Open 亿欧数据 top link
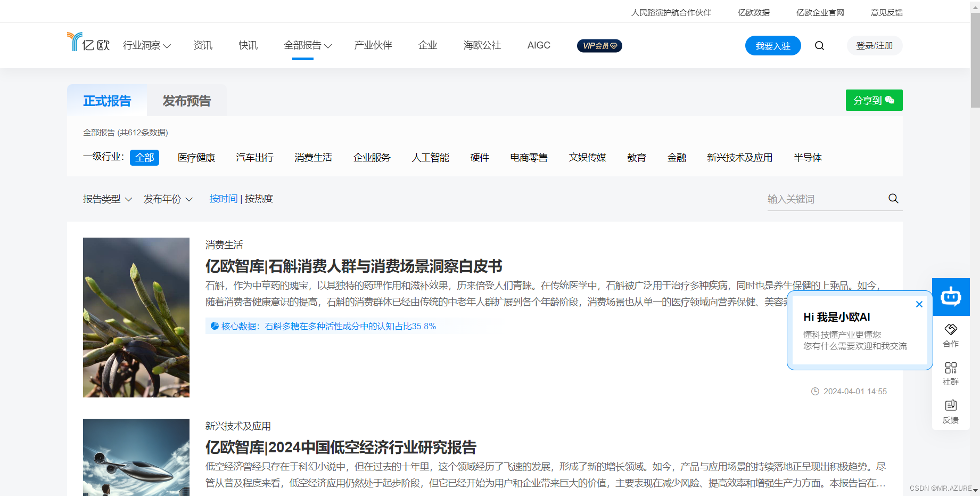The height and width of the screenshot is (496, 980). point(754,12)
